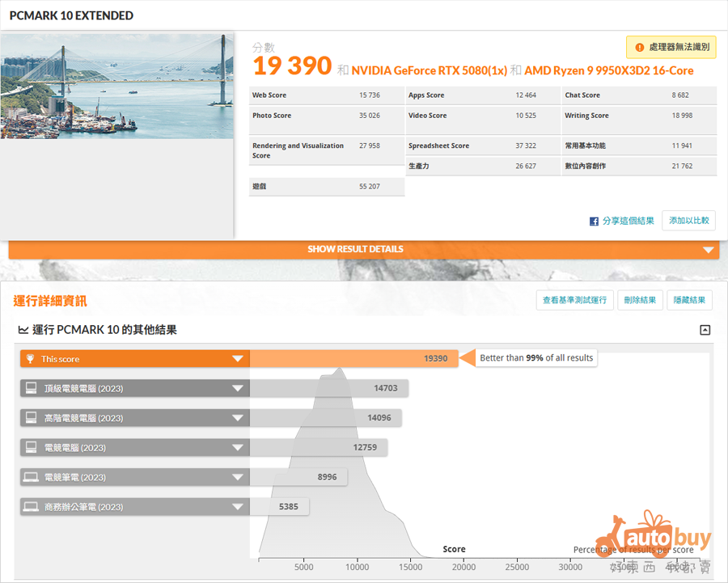
Task: Click the 查看基準測試運行 button
Action: [x=574, y=300]
